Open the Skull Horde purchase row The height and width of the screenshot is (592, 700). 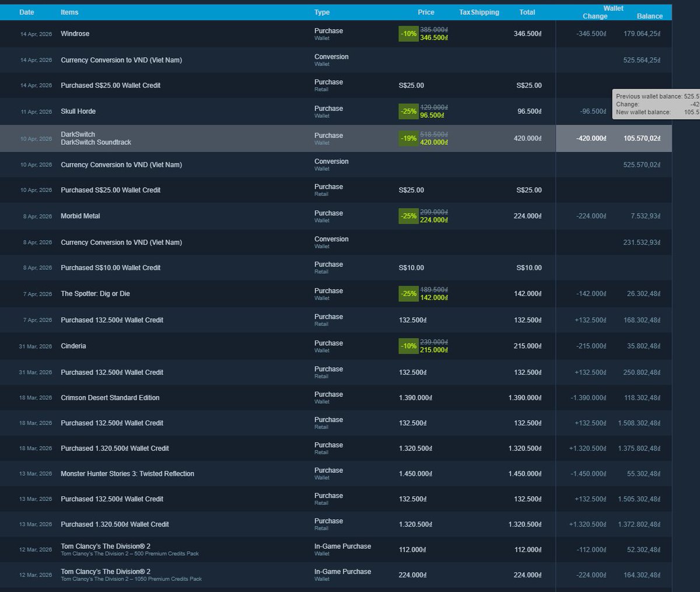tap(336, 112)
